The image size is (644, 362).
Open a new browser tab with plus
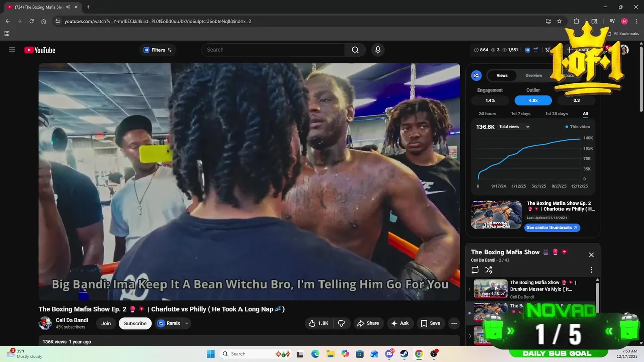[89, 7]
